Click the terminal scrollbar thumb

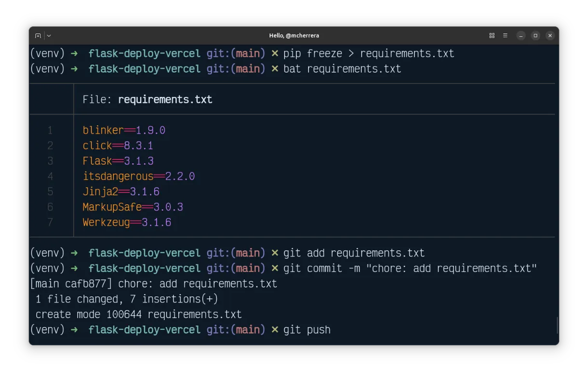pos(557,325)
